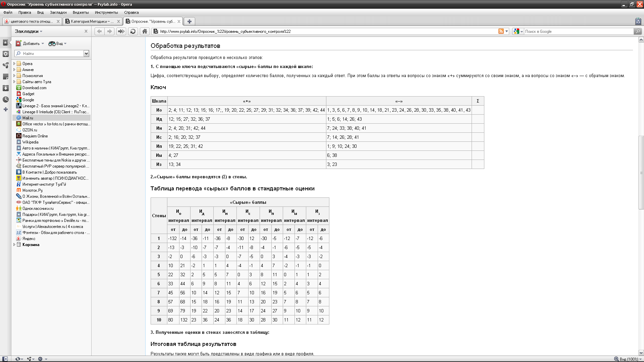Open the Файл menu
Image resolution: width=644 pixels, height=362 pixels.
click(8, 12)
